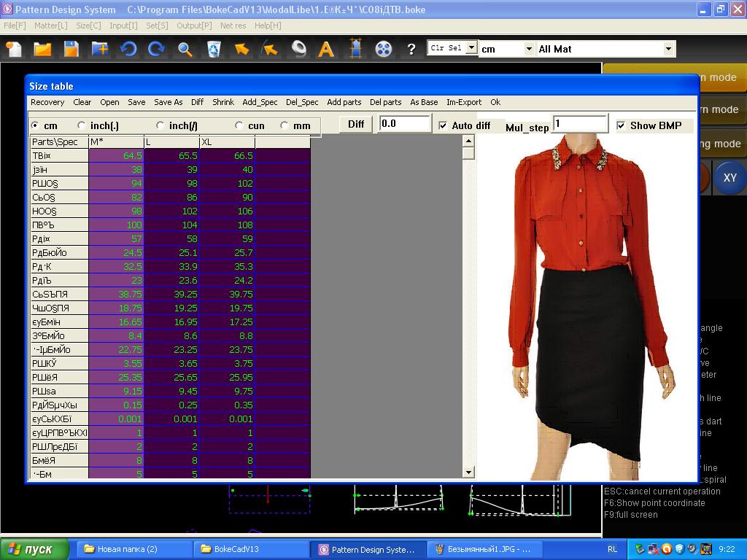Expand the cm unit dropdown in toolbar
The image size is (747, 560).
529,49
